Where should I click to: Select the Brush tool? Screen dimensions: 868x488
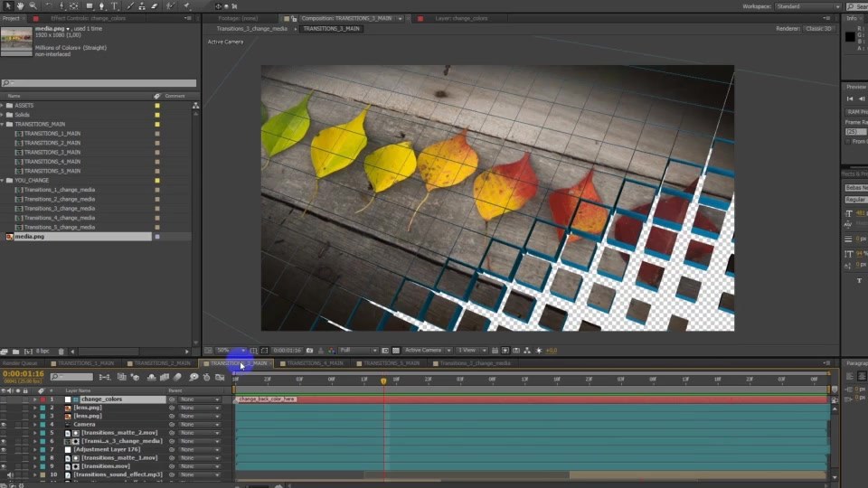pyautogui.click(x=129, y=6)
